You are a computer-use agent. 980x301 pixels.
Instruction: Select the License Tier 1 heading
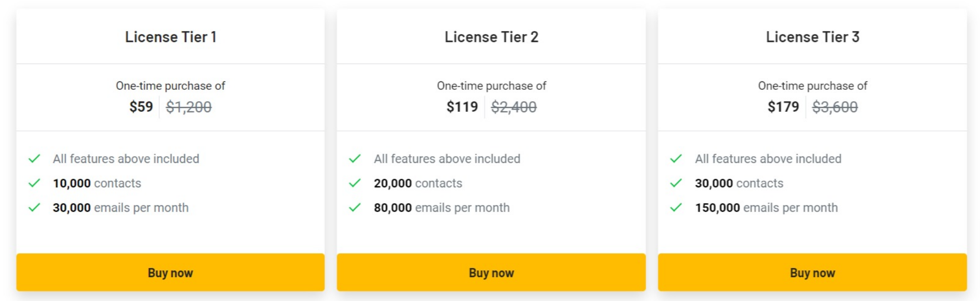(x=171, y=37)
